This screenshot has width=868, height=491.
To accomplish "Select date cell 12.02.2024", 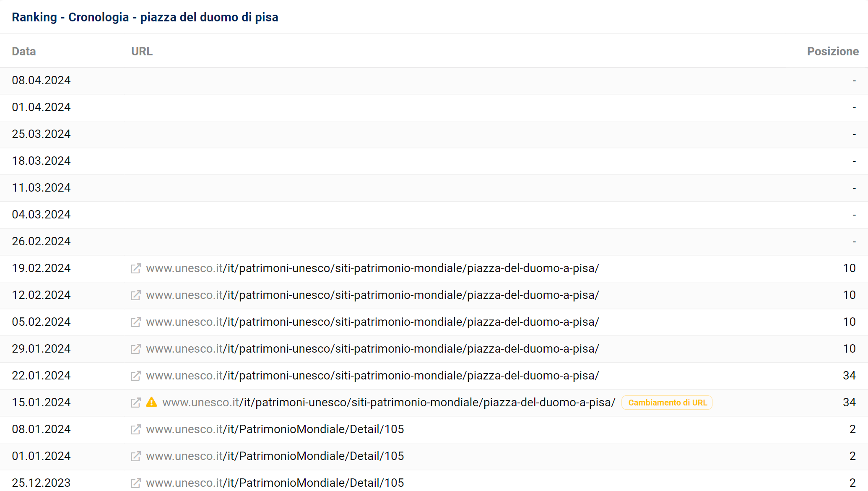I will [x=41, y=295].
